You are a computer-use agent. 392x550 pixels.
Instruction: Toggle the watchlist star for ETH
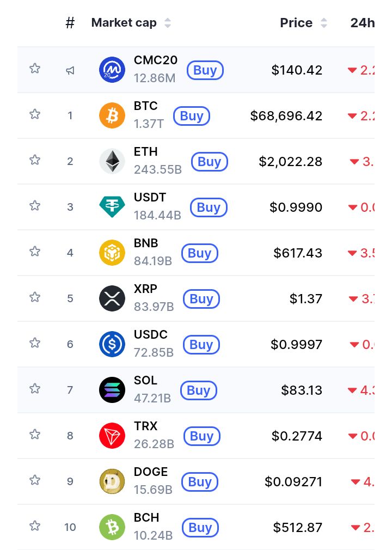(35, 160)
